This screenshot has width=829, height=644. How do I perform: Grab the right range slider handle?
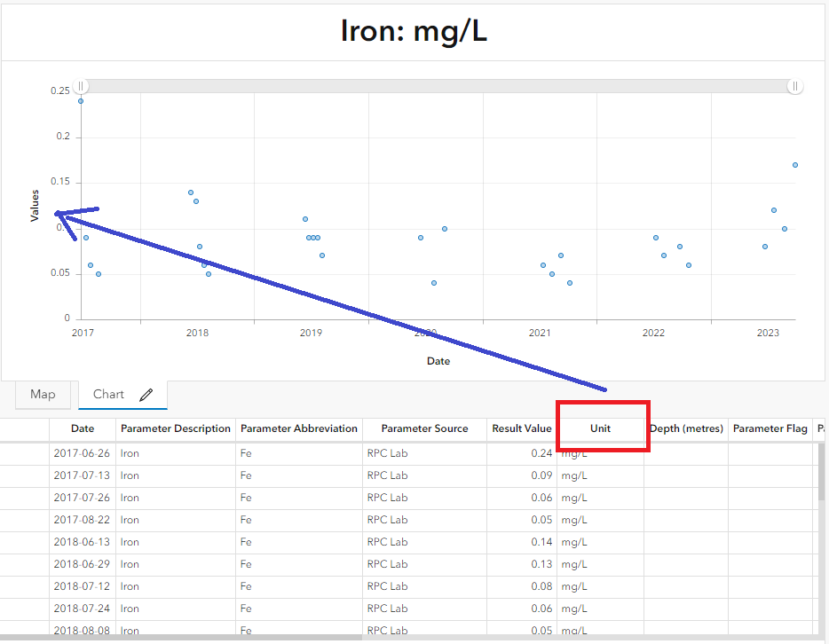pyautogui.click(x=795, y=86)
